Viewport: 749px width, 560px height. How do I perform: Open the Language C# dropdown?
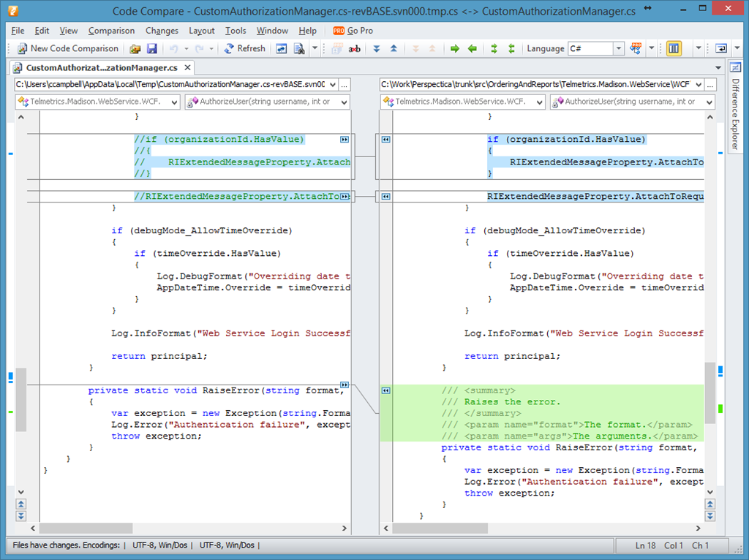pos(618,49)
